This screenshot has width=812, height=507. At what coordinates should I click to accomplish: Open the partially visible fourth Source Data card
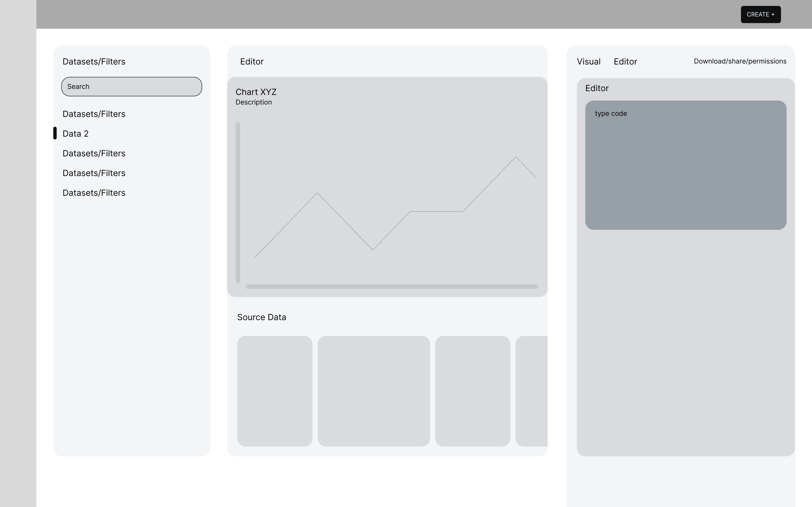point(531,391)
